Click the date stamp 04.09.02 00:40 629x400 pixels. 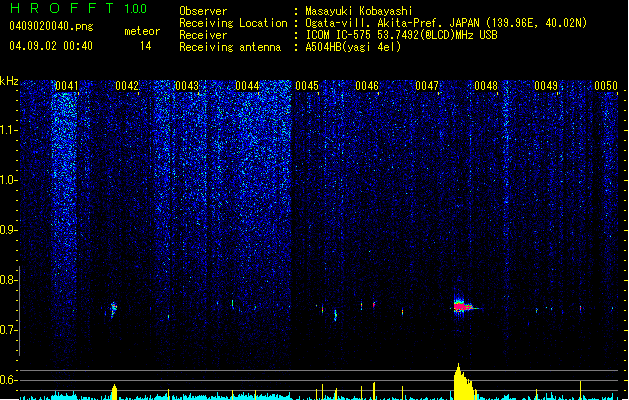point(51,46)
